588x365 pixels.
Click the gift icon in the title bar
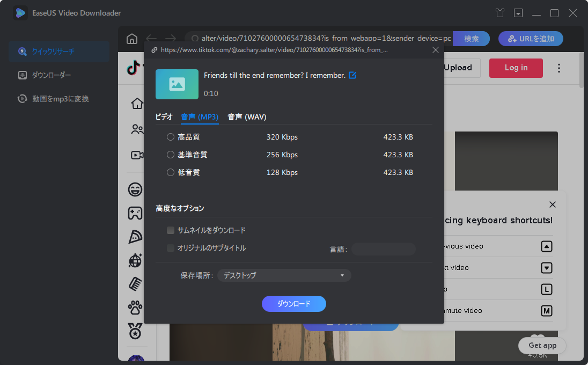[499, 12]
